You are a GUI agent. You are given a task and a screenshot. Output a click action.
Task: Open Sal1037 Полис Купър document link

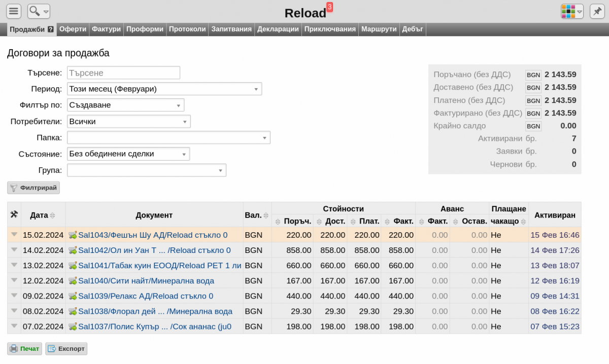click(155, 326)
